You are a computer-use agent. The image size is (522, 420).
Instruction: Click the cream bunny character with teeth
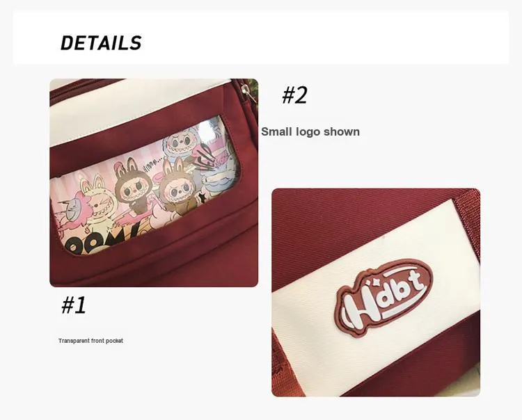[x=97, y=204]
